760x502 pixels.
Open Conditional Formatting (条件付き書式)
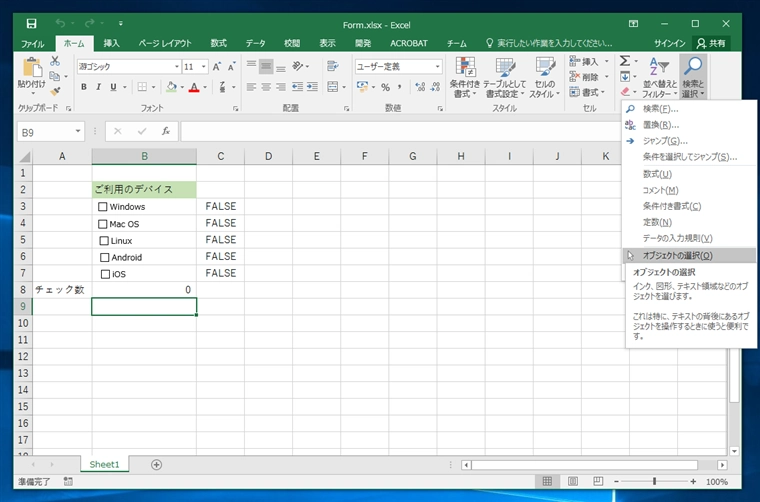[464, 77]
